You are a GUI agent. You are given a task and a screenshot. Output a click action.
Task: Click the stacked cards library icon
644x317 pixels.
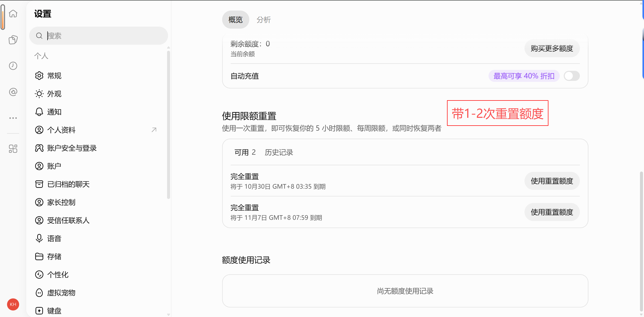[x=13, y=40]
